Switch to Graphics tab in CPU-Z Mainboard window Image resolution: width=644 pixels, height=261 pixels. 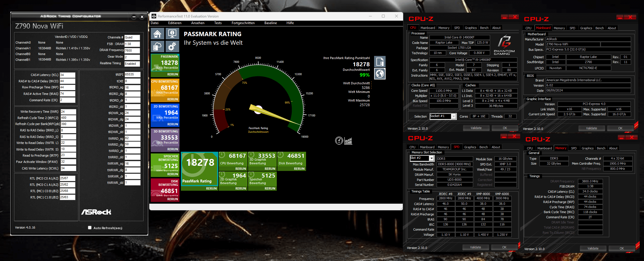[586, 28]
